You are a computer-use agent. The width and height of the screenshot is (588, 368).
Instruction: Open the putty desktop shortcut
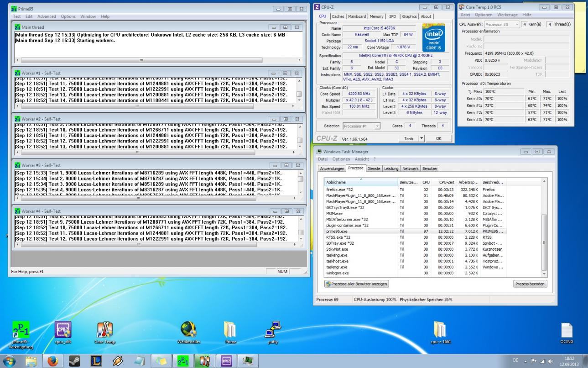click(x=273, y=330)
